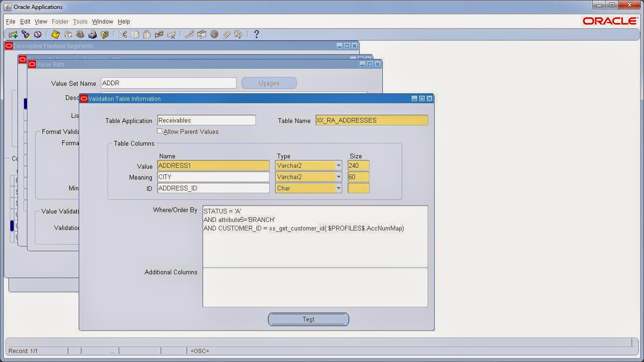Click the empty ID Size field
Screen dimensions: 644x362
tap(358, 188)
